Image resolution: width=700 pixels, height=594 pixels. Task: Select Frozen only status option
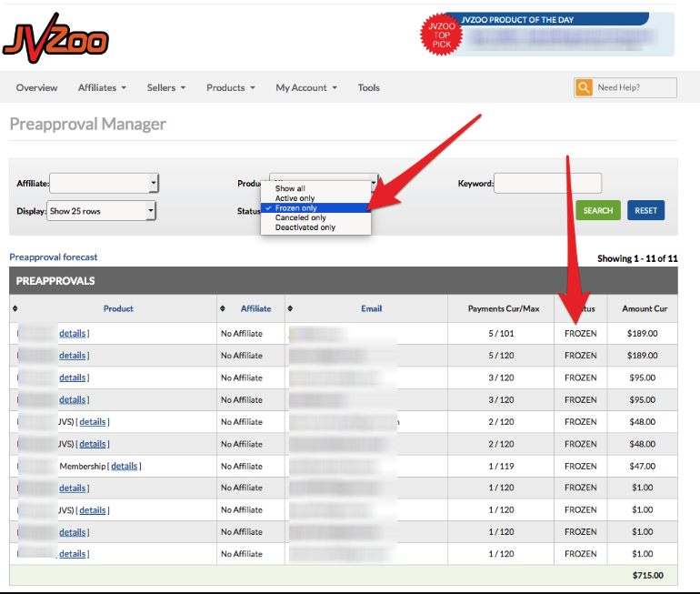pos(316,208)
